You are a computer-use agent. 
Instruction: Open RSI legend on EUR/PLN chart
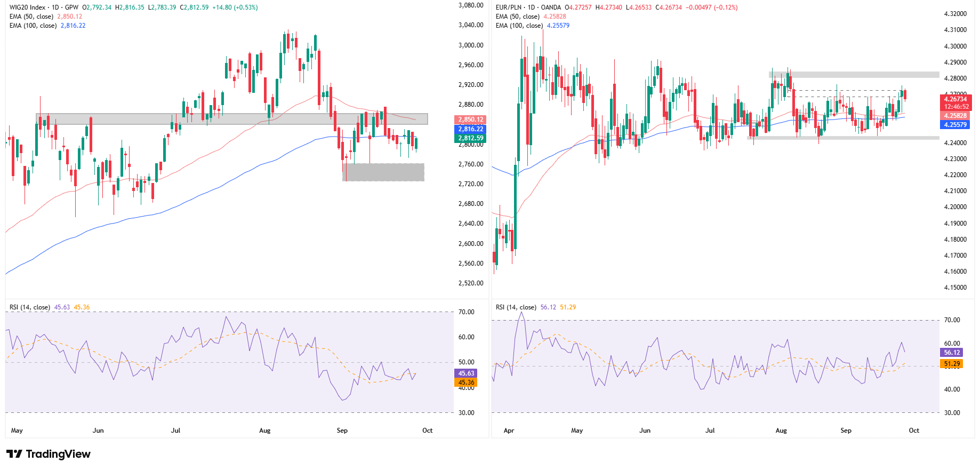click(516, 307)
